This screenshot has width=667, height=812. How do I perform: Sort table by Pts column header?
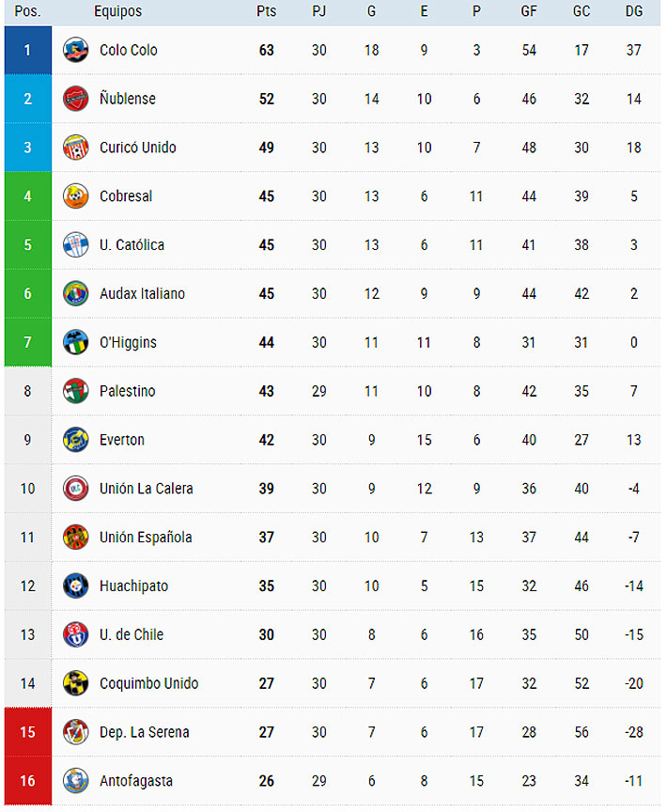pyautogui.click(x=266, y=11)
